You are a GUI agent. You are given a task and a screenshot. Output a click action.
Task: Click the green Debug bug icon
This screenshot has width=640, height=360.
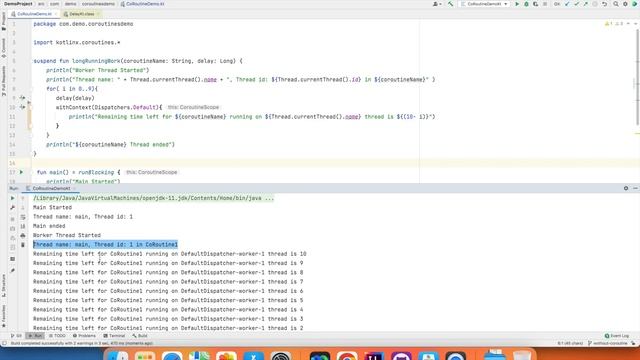click(526, 4)
